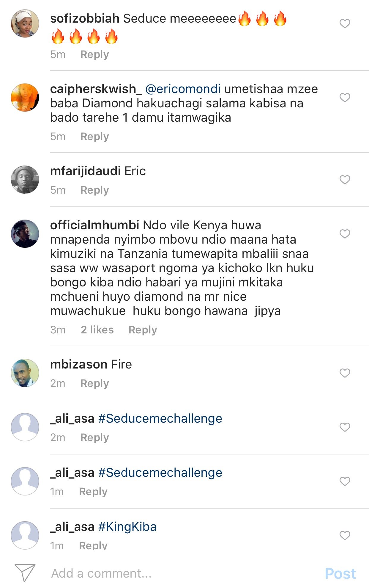Open caipherskwish_'s profile avatar
Screen dimensions: 369x588
pyautogui.click(x=25, y=97)
